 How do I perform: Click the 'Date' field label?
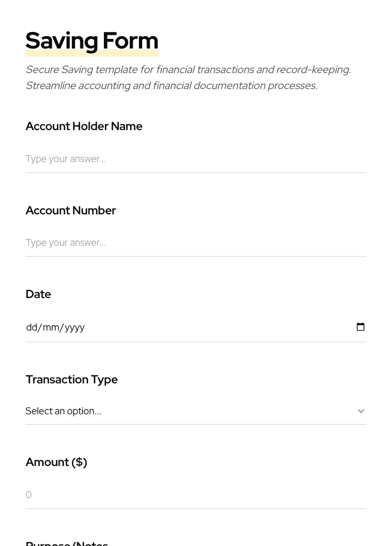coord(38,294)
